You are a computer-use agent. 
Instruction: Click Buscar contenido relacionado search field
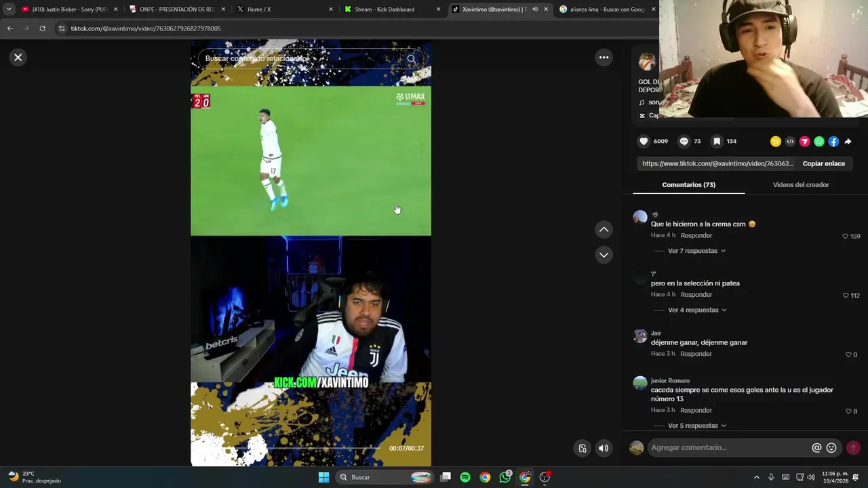tap(302, 58)
